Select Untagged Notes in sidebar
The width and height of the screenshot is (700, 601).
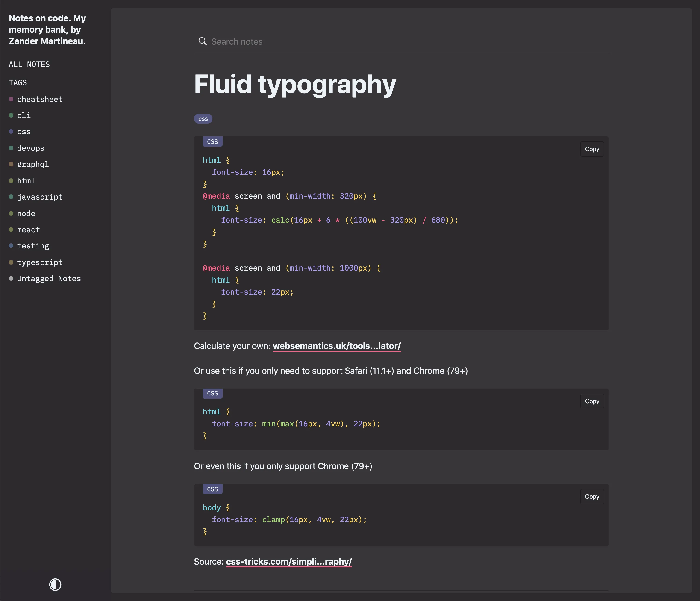(49, 278)
